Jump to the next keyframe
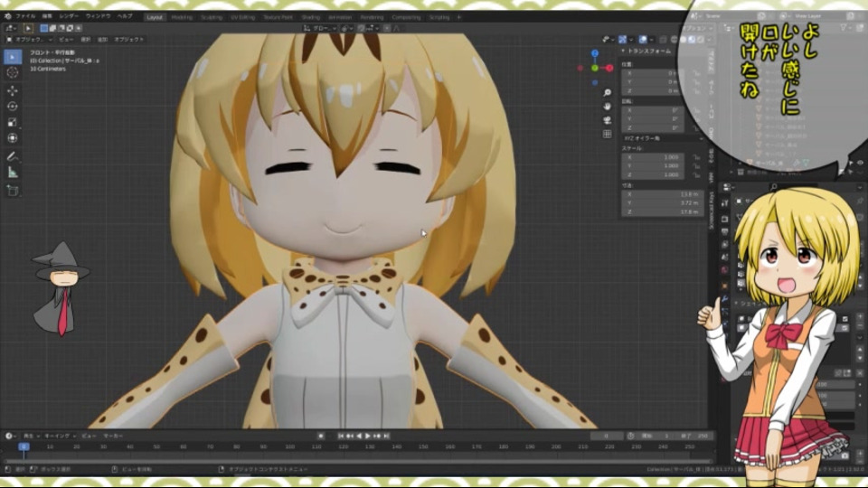 pos(377,436)
